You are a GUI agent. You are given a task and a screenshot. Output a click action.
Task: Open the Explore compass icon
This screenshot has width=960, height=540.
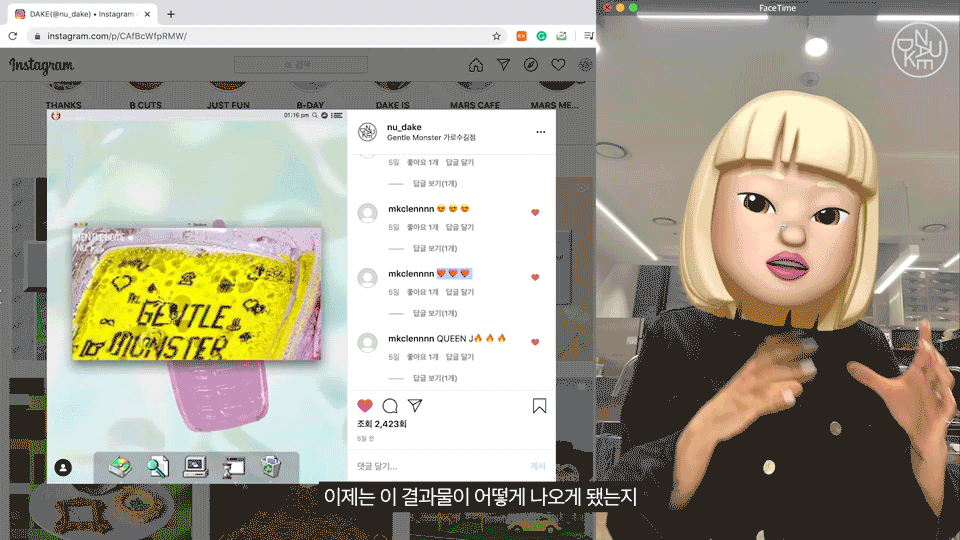[531, 65]
